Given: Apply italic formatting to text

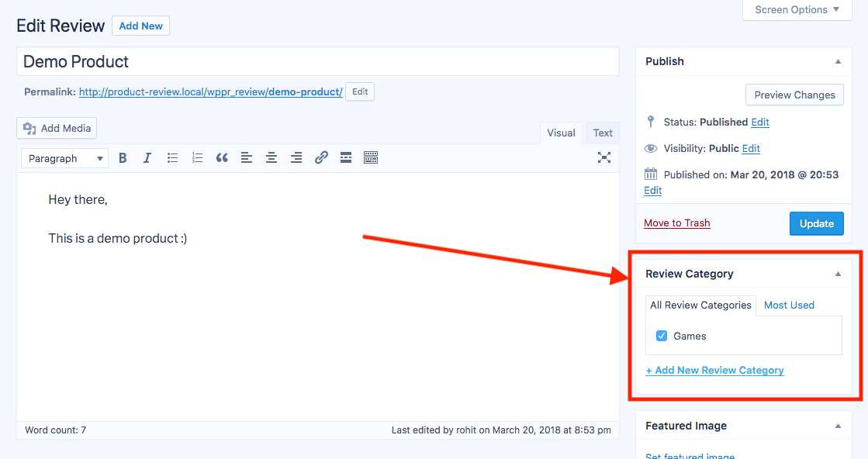Looking at the screenshot, I should 147,158.
